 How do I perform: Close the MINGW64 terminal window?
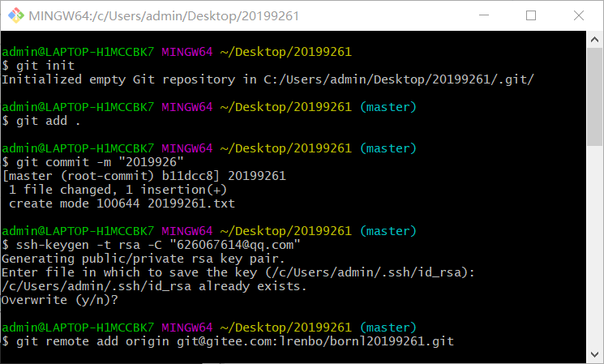(x=578, y=15)
